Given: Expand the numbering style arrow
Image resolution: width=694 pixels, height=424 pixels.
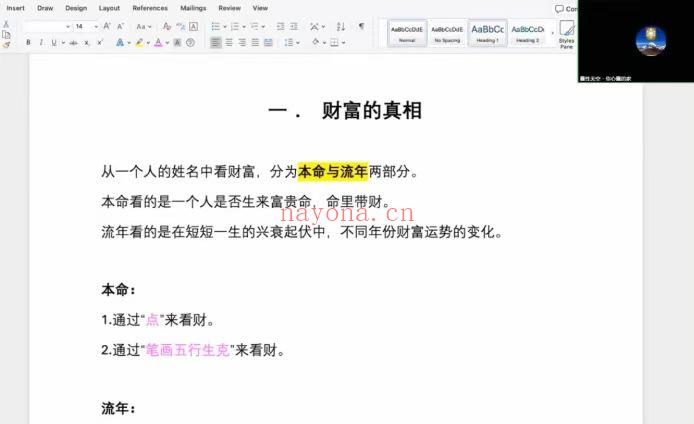Looking at the screenshot, I should click(243, 27).
